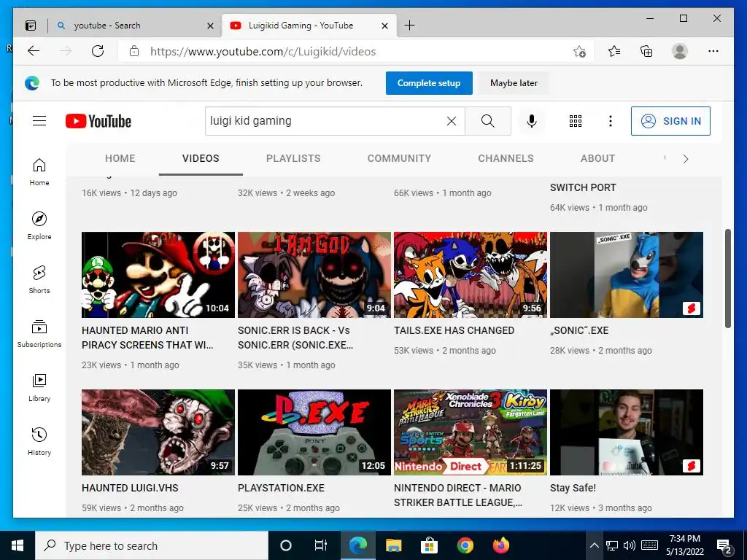Open Shorts in the sidebar
Image resolution: width=747 pixels, height=560 pixels.
[39, 279]
